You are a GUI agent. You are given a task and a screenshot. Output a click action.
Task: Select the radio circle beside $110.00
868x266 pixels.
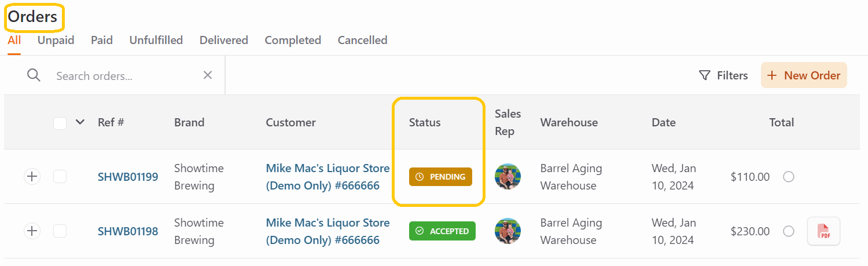(x=788, y=177)
